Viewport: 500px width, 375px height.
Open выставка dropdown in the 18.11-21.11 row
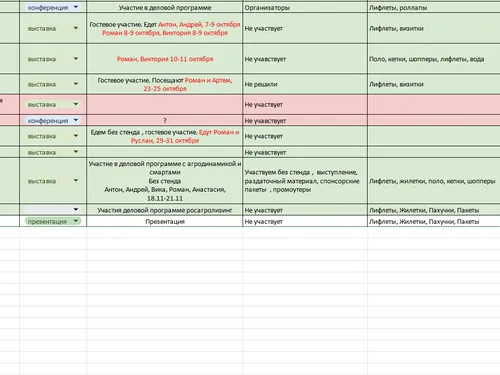[x=76, y=181]
